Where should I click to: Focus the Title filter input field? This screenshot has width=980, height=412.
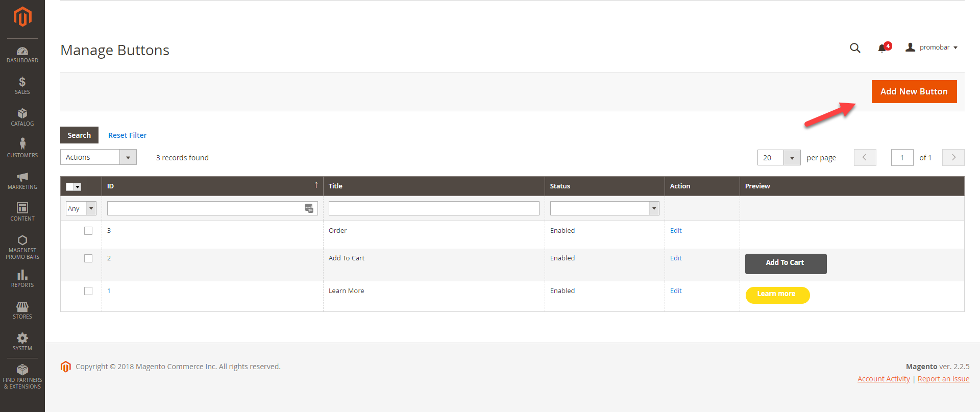click(433, 208)
